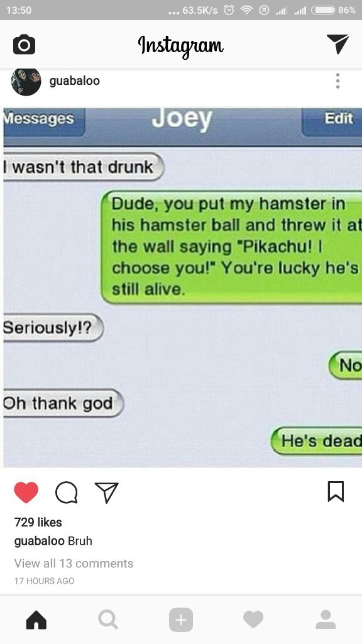Share post using the send icon
This screenshot has height=644, width=362.
pyautogui.click(x=107, y=492)
